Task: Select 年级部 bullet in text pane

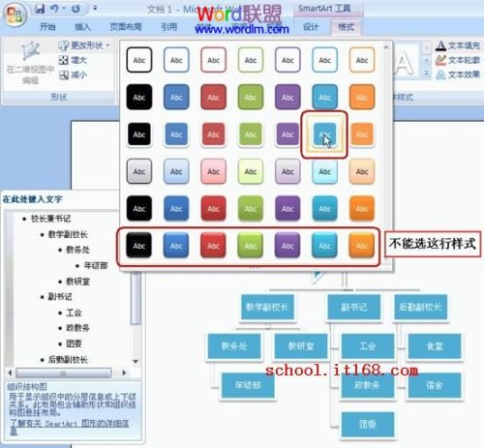Action: pyautogui.click(x=96, y=265)
